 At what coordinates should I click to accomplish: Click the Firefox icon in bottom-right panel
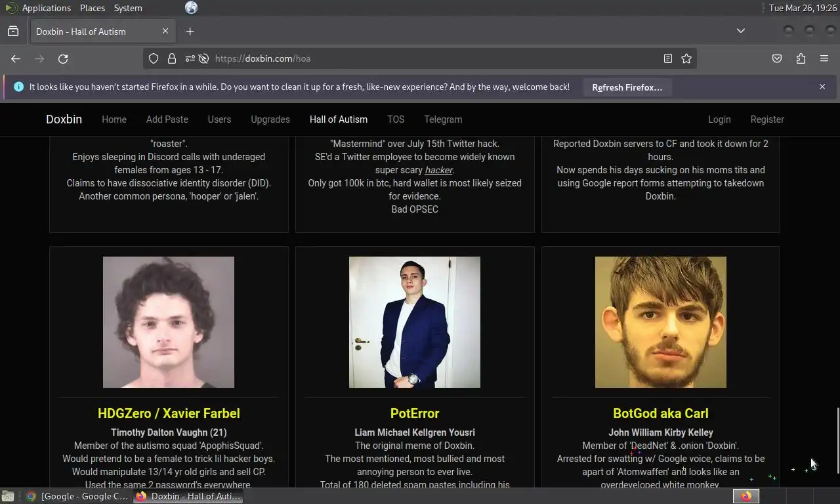coord(745,496)
